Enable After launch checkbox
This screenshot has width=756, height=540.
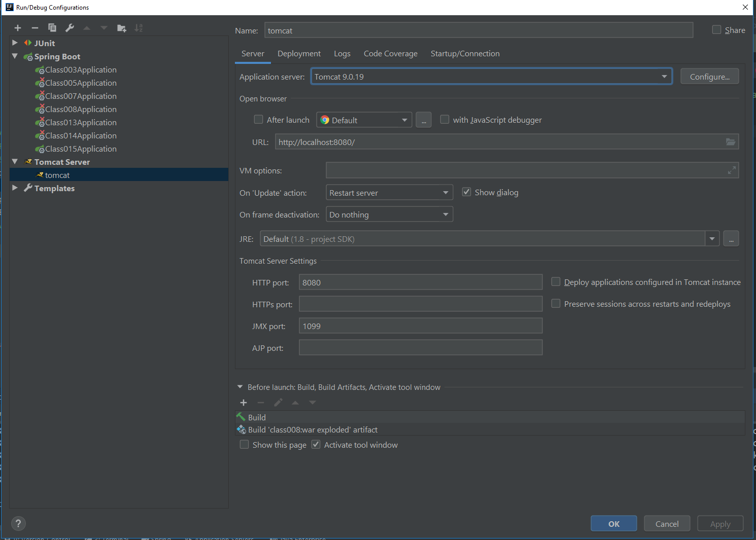click(x=258, y=119)
